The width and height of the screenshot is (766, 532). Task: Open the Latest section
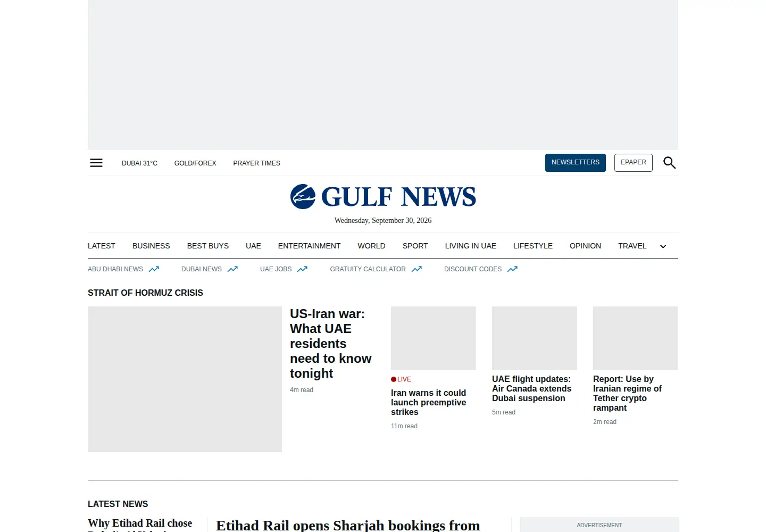(102, 246)
